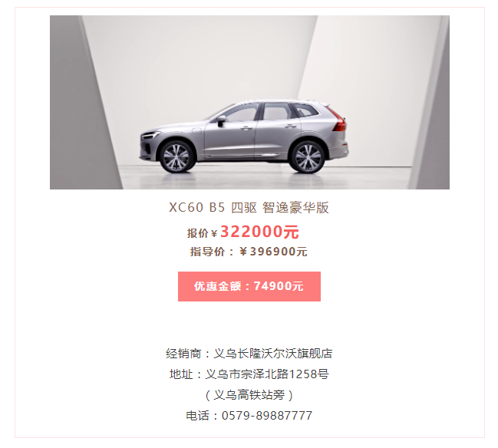The height and width of the screenshot is (448, 498).
Task: Click the car's front headlight
Action: pos(150,136)
